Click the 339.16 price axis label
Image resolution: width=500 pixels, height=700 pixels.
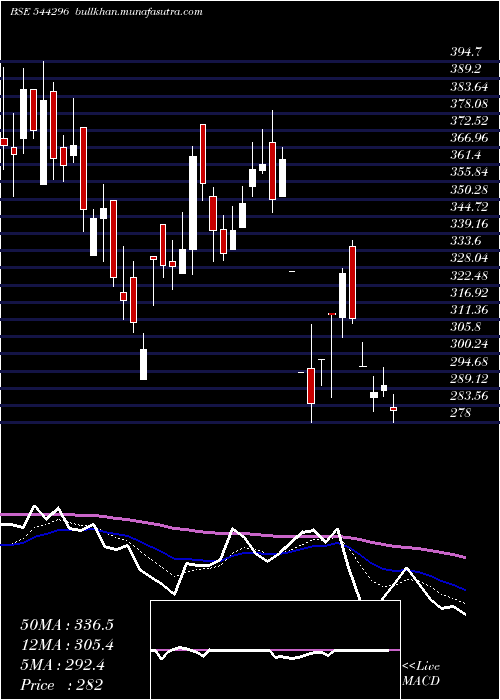[469, 224]
